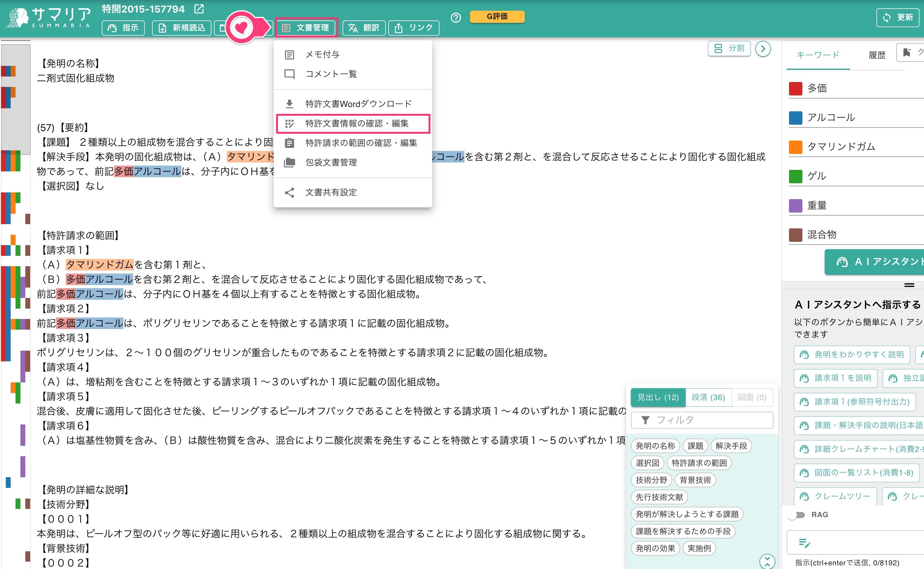Jump to 課題 heading chip
The image size is (924, 569).
695,446
